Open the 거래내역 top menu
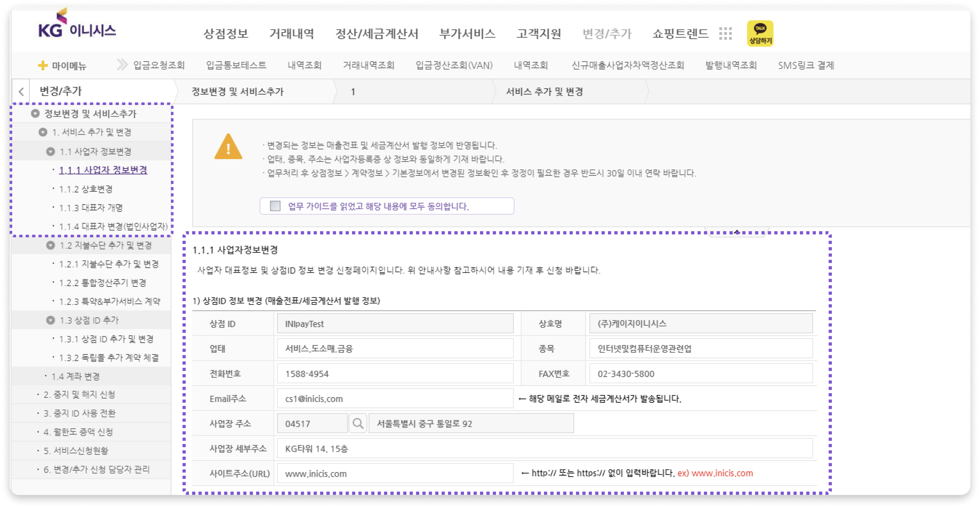 [292, 34]
